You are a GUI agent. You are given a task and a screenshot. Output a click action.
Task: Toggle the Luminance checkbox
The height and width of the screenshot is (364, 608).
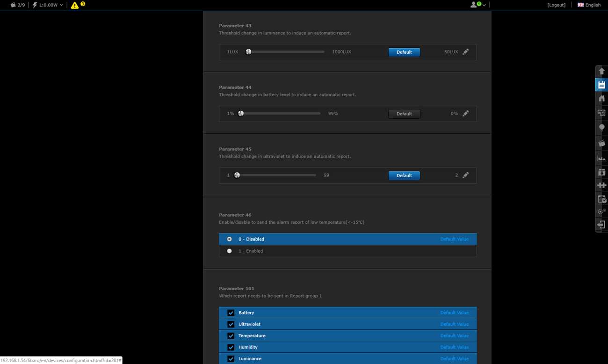tap(231, 358)
